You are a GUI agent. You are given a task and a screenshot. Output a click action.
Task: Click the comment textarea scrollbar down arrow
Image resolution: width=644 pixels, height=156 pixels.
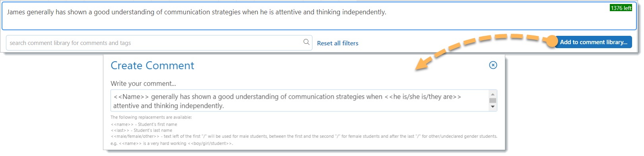click(493, 107)
